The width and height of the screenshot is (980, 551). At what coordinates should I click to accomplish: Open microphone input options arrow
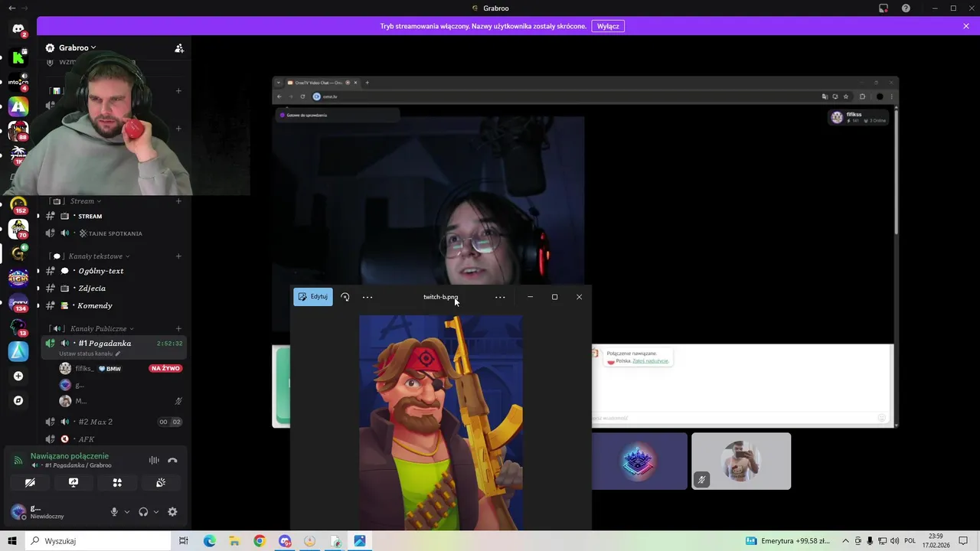point(127,512)
